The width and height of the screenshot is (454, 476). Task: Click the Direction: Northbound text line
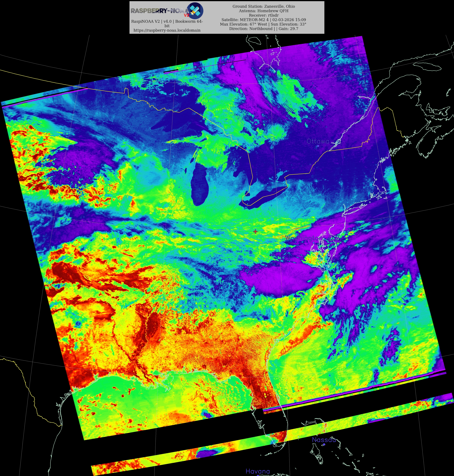264,28
